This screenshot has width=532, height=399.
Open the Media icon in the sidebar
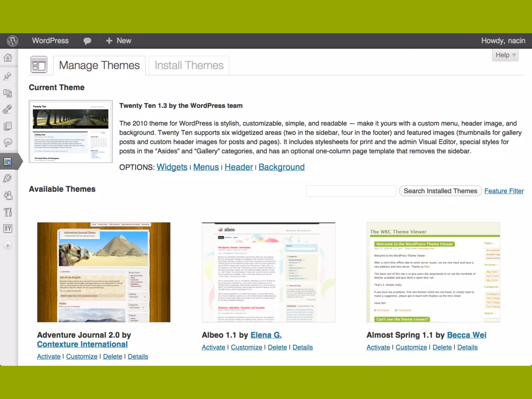tap(8, 93)
